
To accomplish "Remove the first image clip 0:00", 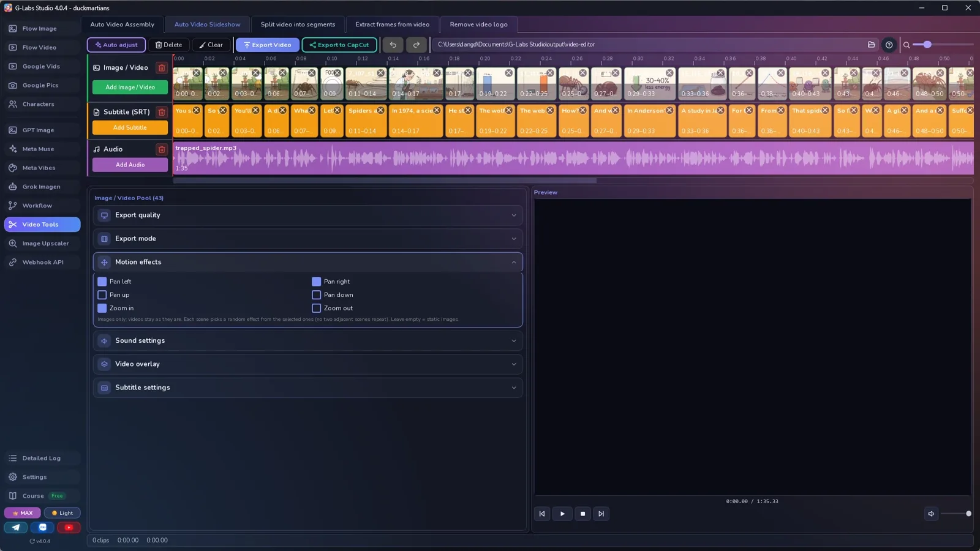I will (197, 73).
